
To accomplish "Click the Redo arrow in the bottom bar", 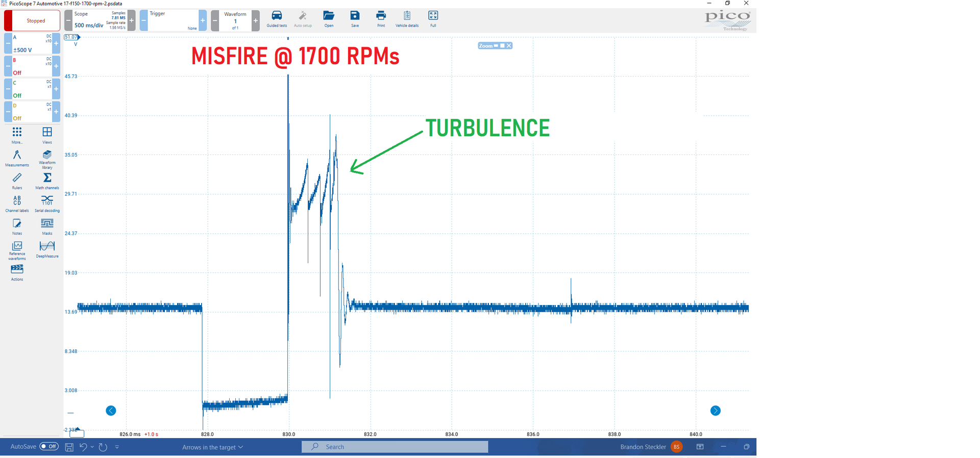I will tap(103, 447).
